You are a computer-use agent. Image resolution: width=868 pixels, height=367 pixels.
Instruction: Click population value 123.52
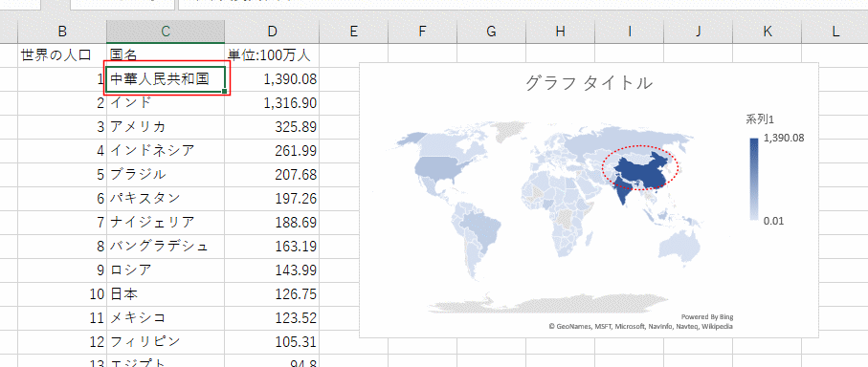pyautogui.click(x=272, y=318)
